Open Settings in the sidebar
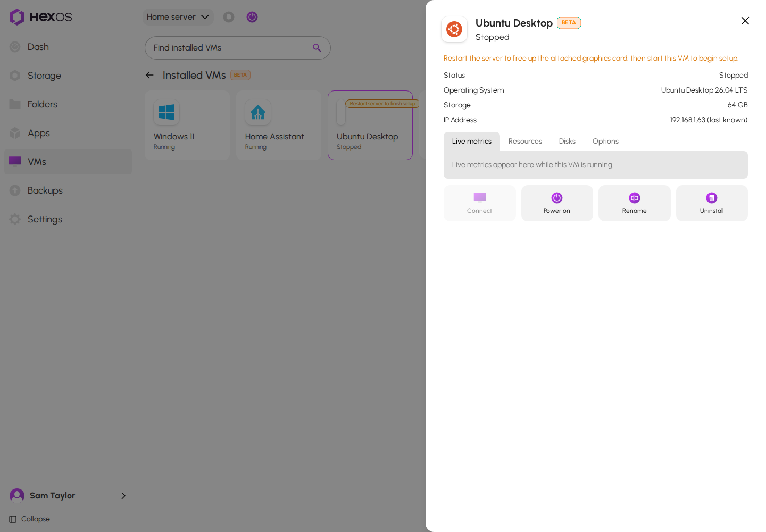 pyautogui.click(x=68, y=219)
